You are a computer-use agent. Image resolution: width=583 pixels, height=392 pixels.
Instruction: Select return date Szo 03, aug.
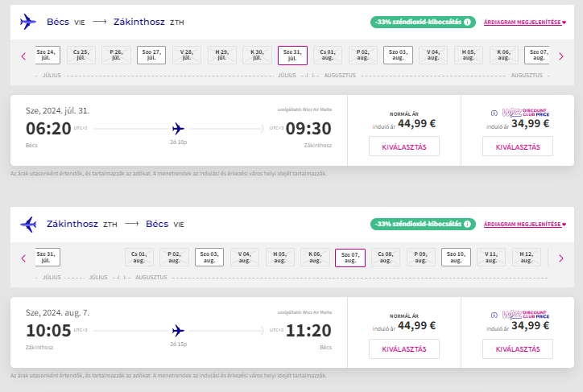(209, 257)
